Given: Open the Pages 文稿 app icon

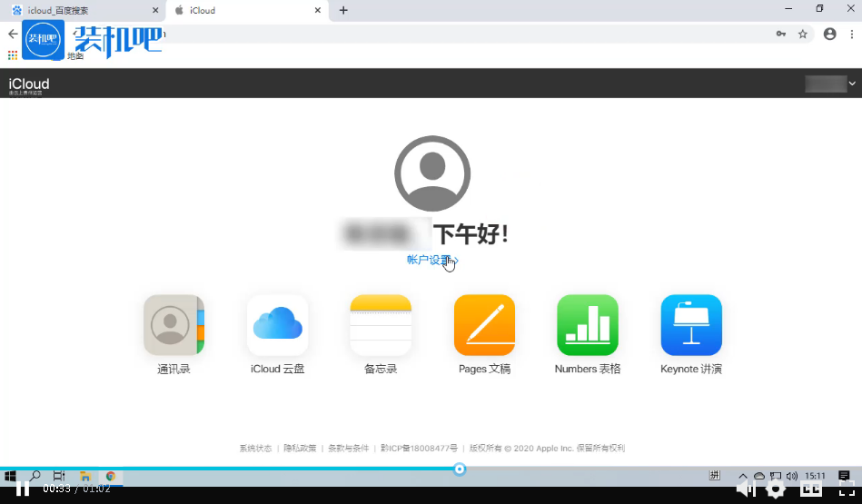Looking at the screenshot, I should click(x=484, y=325).
